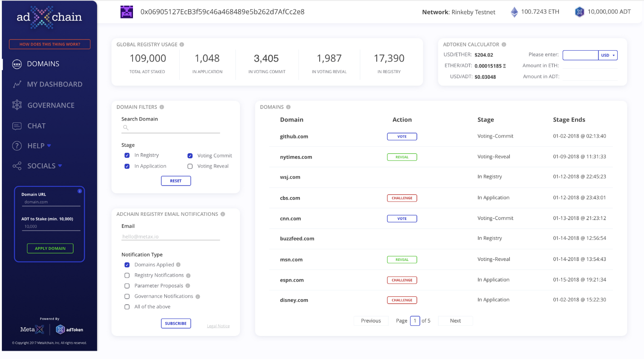Challenge the cbs.com application
The width and height of the screenshot is (644, 359).
[x=402, y=198]
